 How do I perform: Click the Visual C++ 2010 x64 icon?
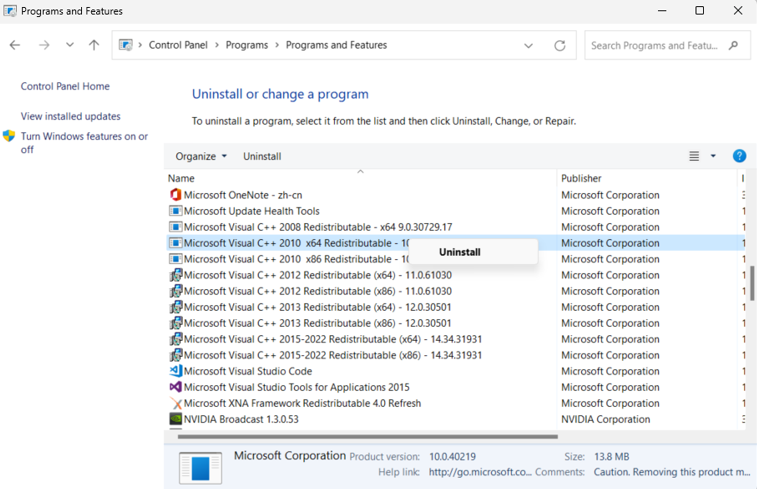[x=175, y=243]
